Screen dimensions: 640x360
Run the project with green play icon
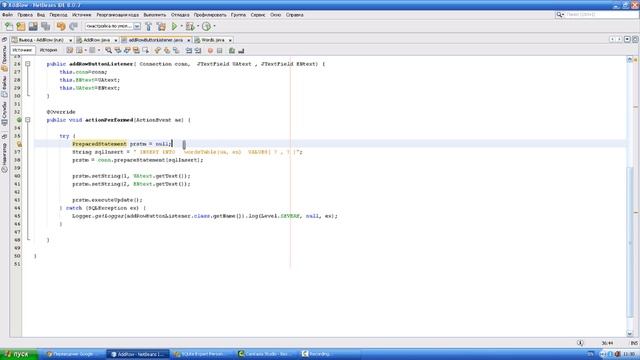[x=174, y=27]
